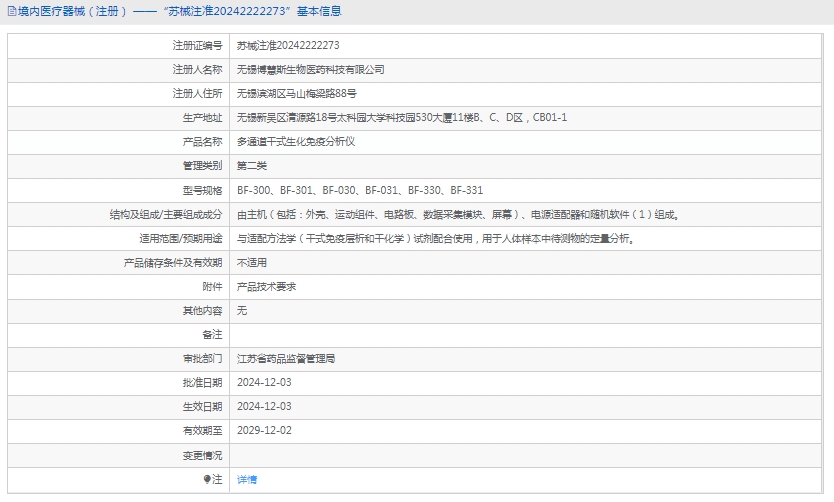This screenshot has height=502, width=834.
Task: Click the expiry date 2029-12-02
Action: click(264, 431)
